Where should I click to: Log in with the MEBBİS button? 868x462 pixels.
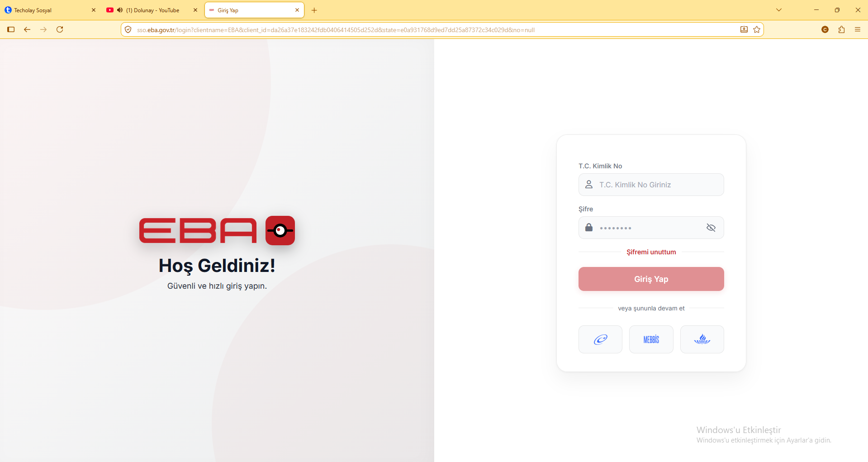tap(651, 339)
